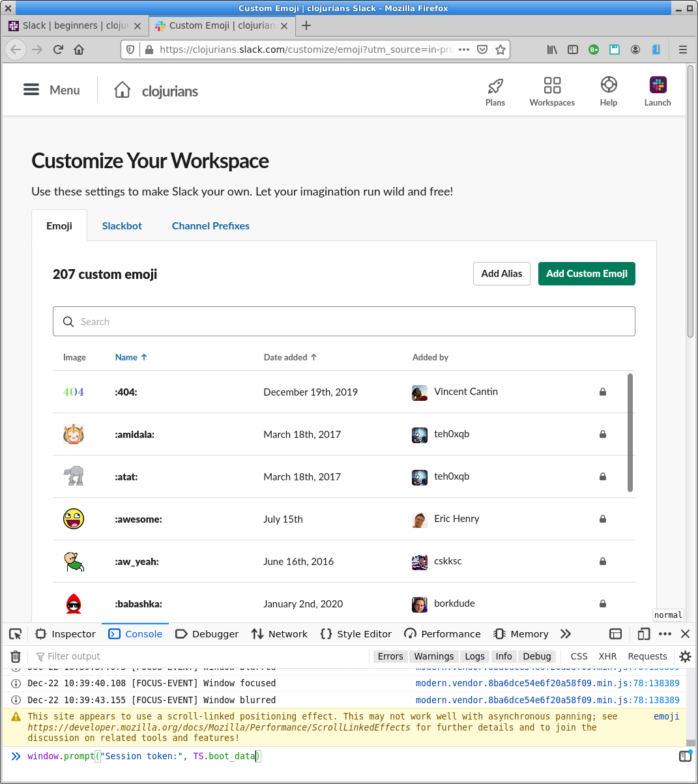Toggle the CSS console filter

[x=579, y=656]
